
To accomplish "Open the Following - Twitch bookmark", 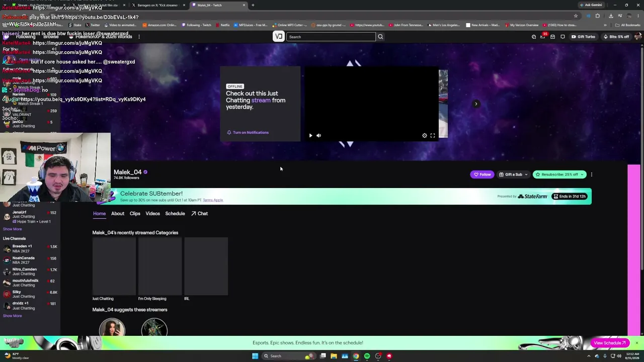I will tap(197, 25).
